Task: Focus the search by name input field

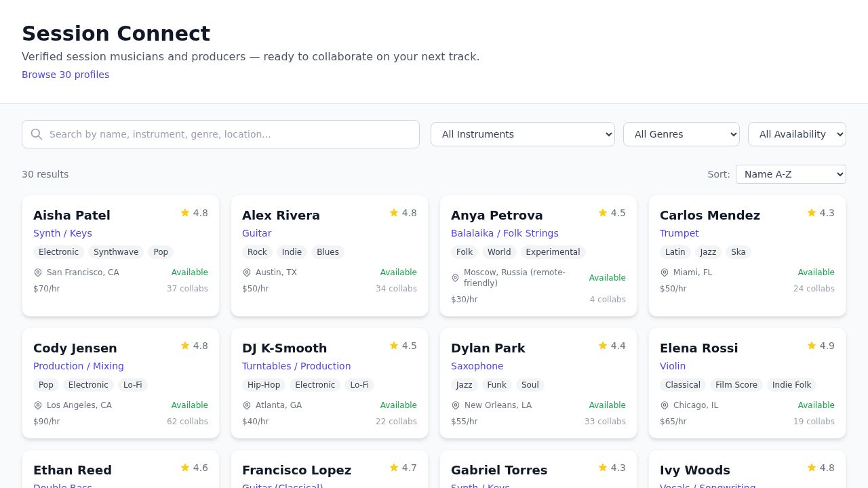Action: [220, 134]
